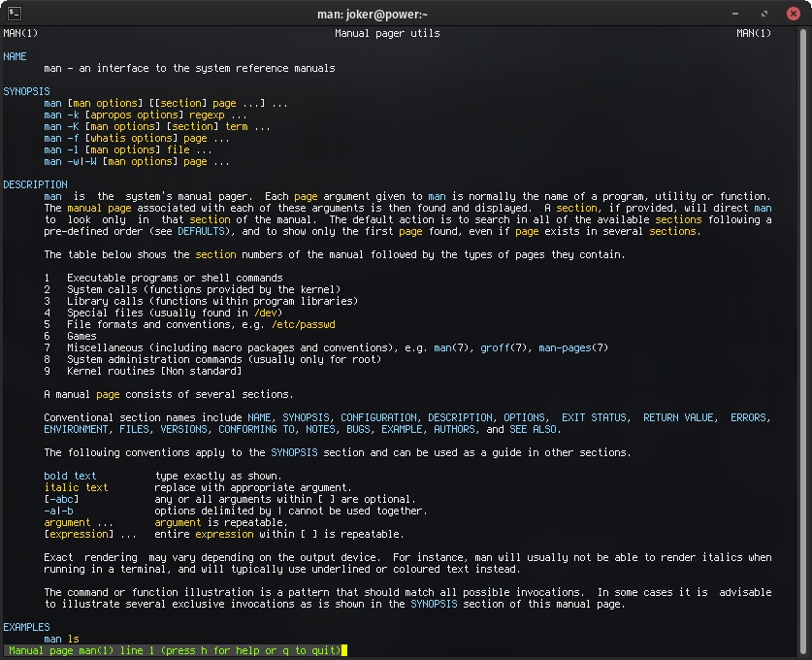Click the DEFAULTS reference in the description

coord(201,232)
